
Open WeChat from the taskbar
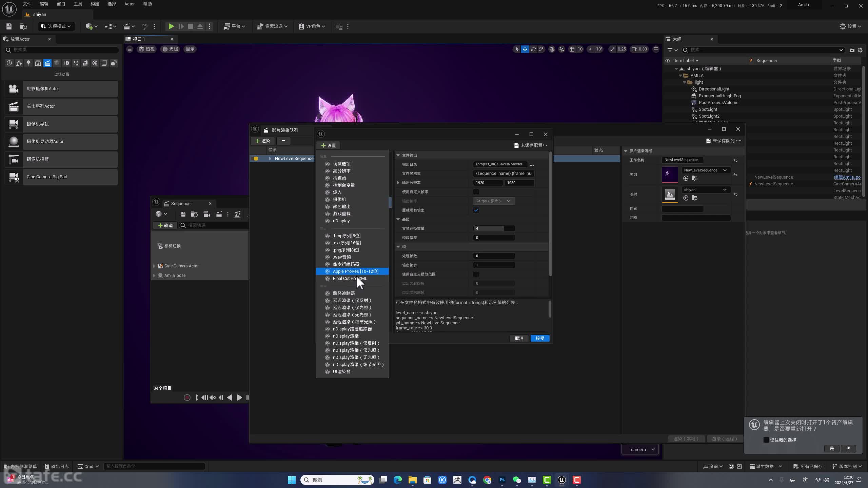tap(517, 480)
